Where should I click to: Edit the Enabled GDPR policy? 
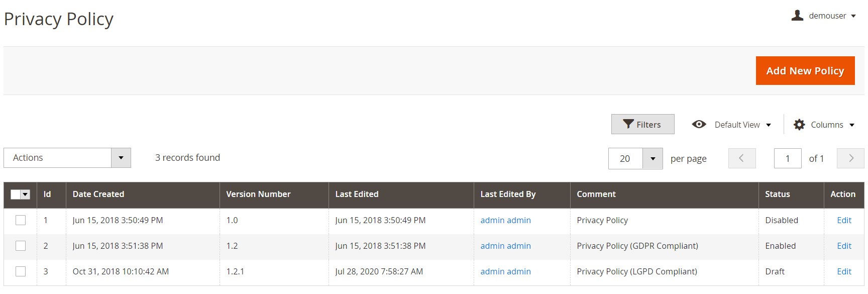844,246
